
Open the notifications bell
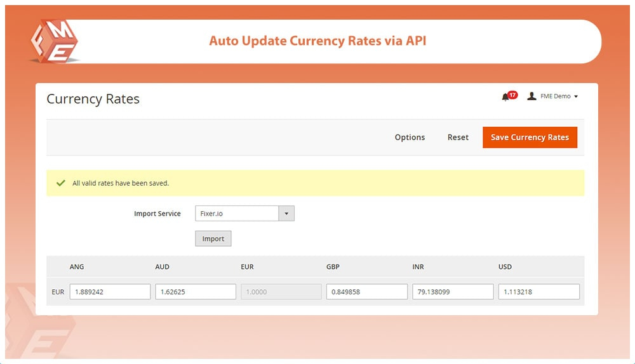(x=505, y=97)
